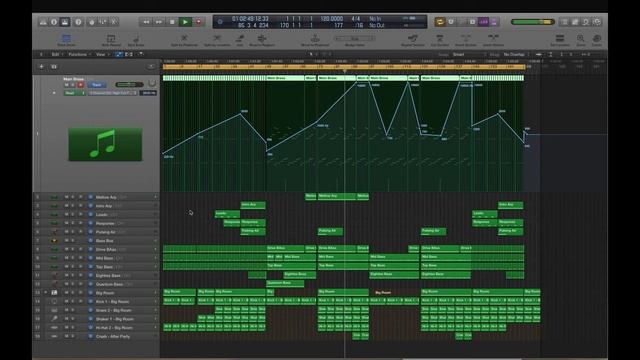Toggle Flex view button
The image size is (640, 360).
point(129,54)
